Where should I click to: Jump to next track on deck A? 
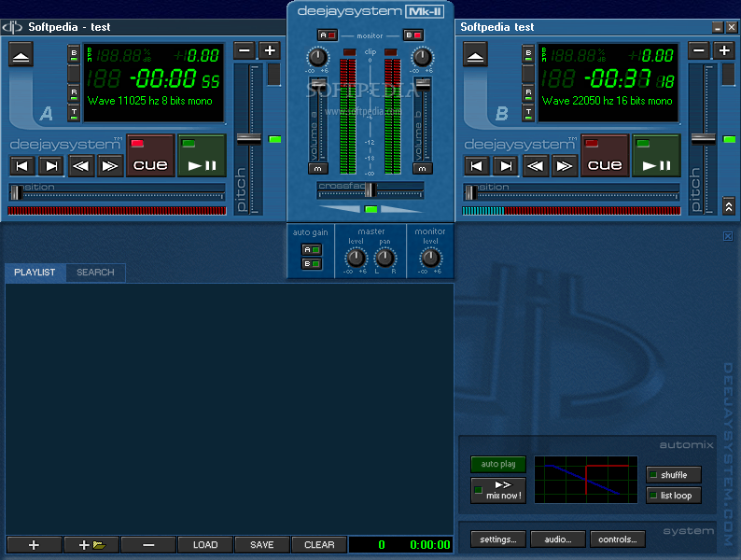coord(51,166)
